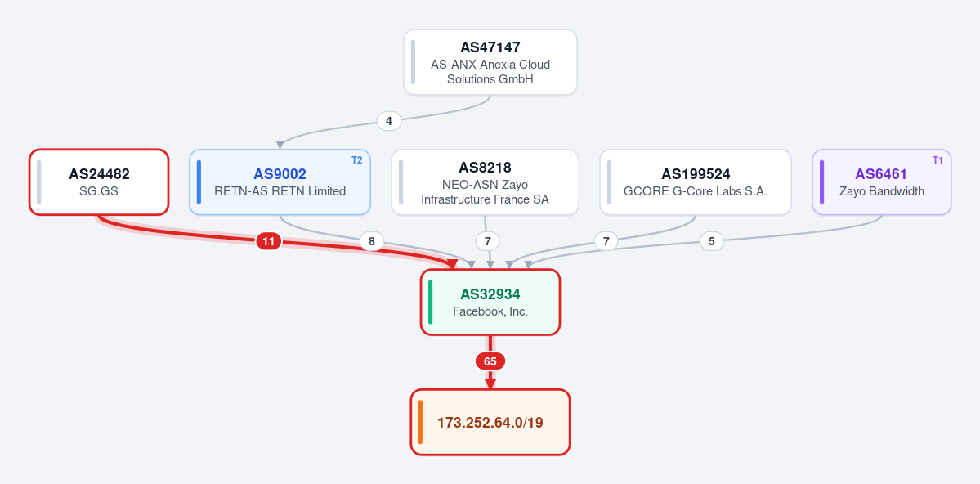The height and width of the screenshot is (484, 980).
Task: Click the 7 badge on the AS199524 edge
Action: click(606, 240)
